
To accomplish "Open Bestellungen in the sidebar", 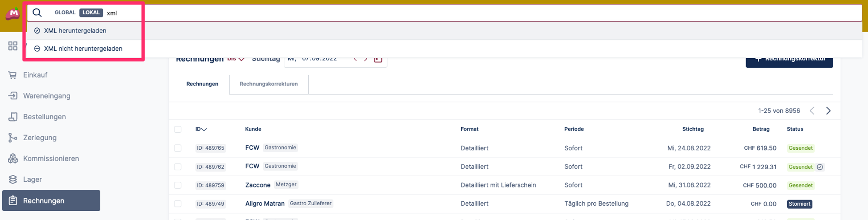I will 44,117.
